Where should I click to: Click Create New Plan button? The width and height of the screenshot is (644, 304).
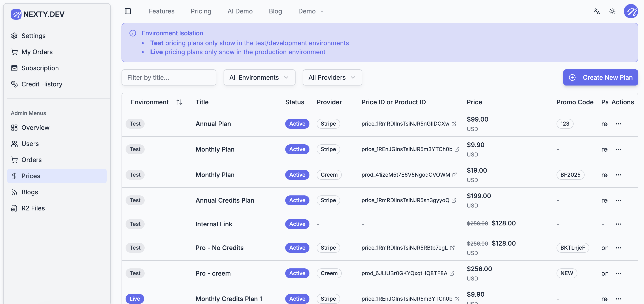click(x=600, y=78)
